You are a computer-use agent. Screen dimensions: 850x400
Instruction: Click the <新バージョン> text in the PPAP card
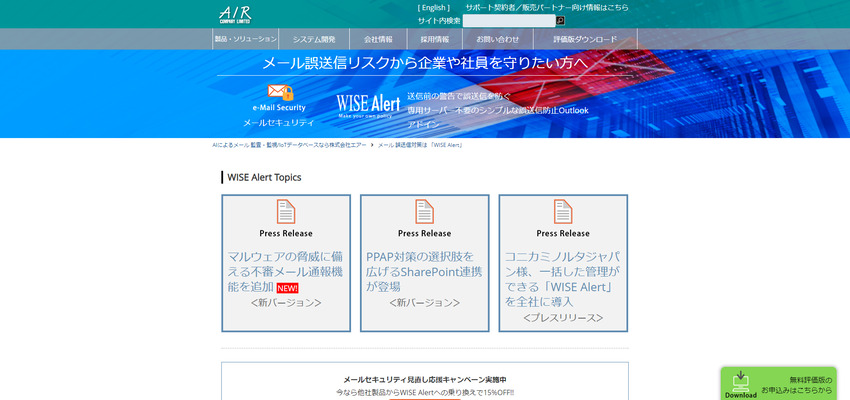pyautogui.click(x=424, y=303)
